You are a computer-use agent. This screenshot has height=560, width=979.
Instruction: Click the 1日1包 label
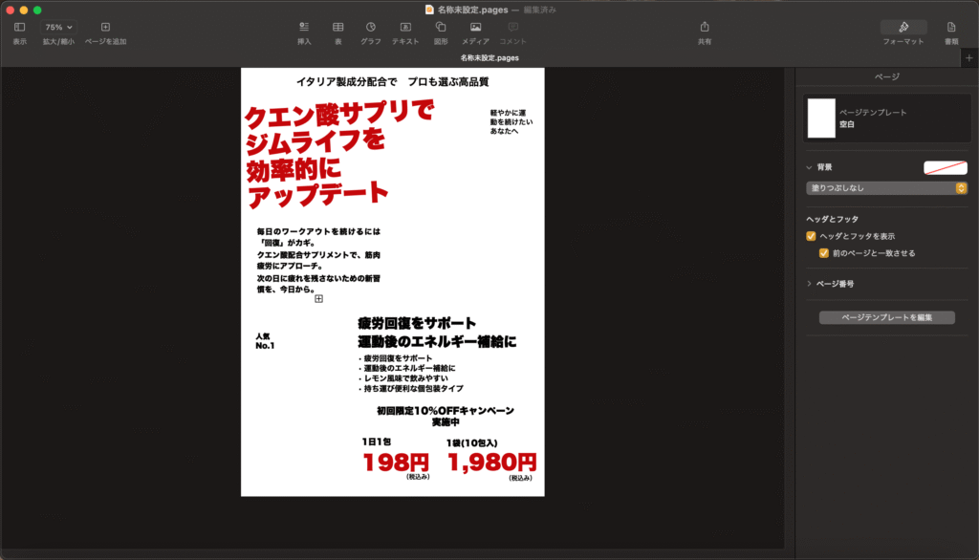377,442
